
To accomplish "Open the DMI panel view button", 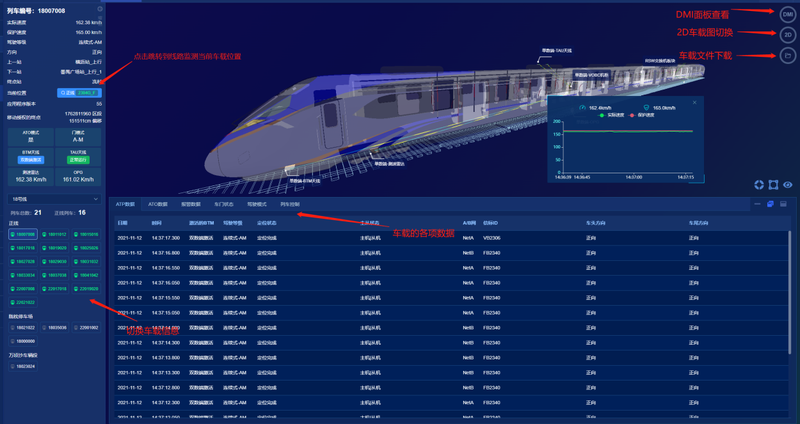I will point(788,15).
